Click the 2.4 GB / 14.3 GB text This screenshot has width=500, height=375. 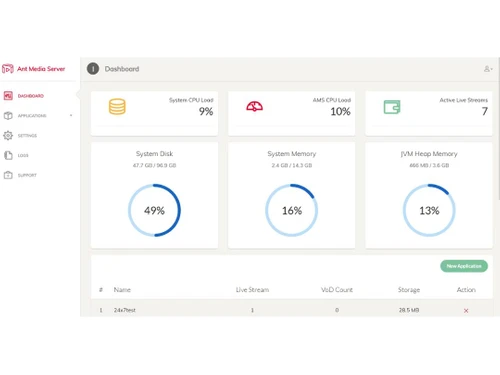click(x=292, y=165)
